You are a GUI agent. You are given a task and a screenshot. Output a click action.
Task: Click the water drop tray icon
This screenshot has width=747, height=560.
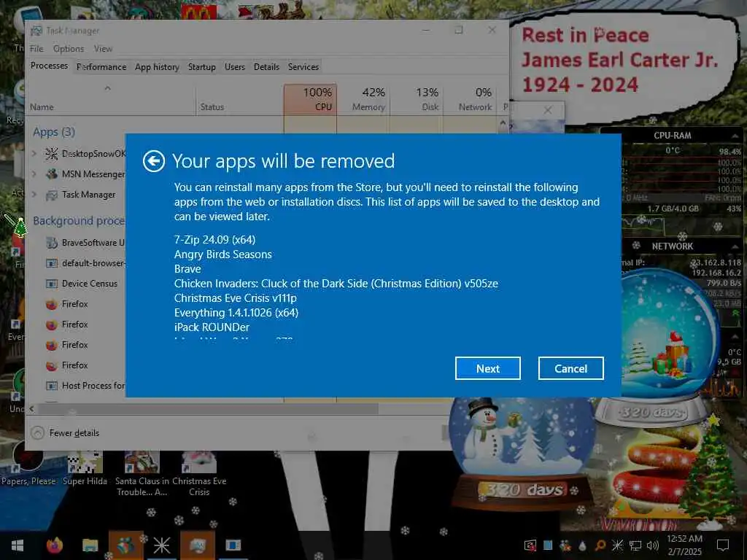tap(582, 545)
